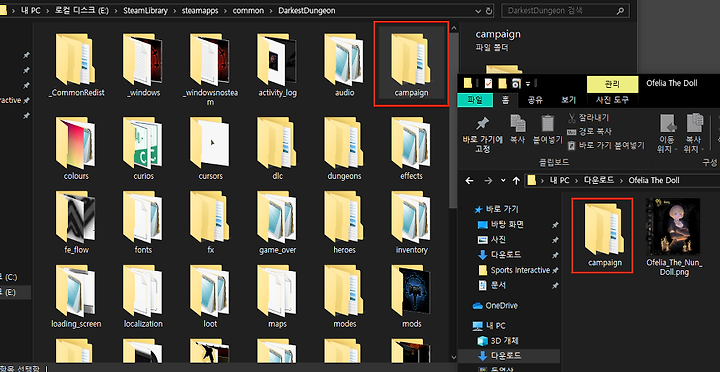Image resolution: width=720 pixels, height=372 pixels.
Task: Select the mods folder
Action: tap(411, 296)
